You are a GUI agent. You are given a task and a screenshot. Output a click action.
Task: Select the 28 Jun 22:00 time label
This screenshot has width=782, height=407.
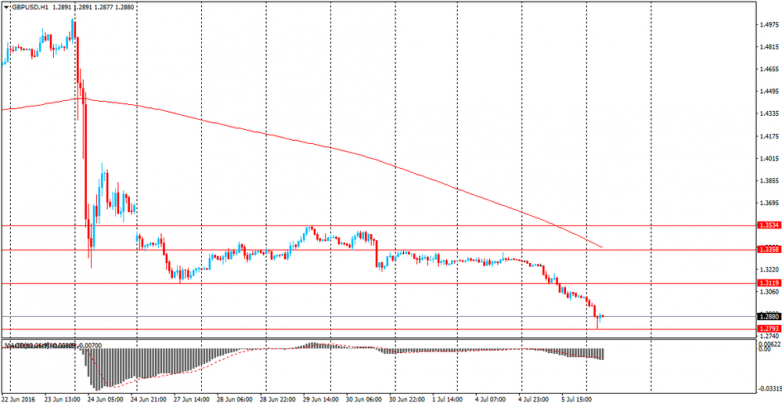click(277, 400)
